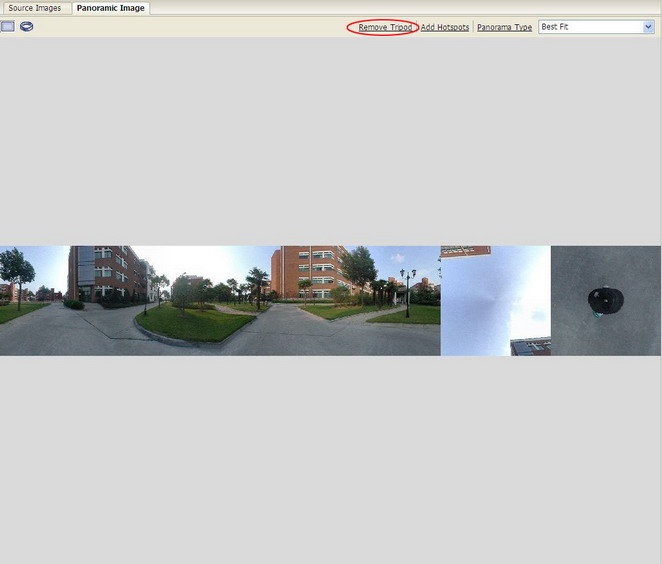This screenshot has width=662, height=564.
Task: Click the sky zenith image section
Action: click(496, 301)
